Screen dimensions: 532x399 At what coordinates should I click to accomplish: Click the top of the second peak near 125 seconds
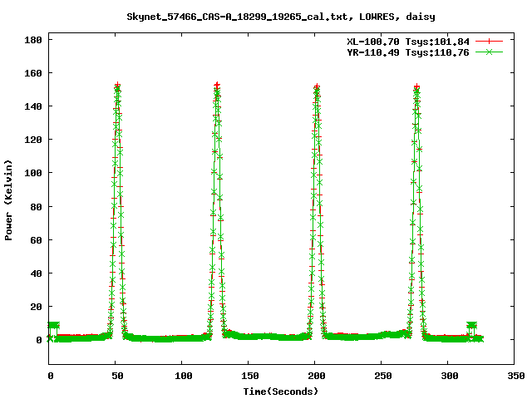pos(217,86)
